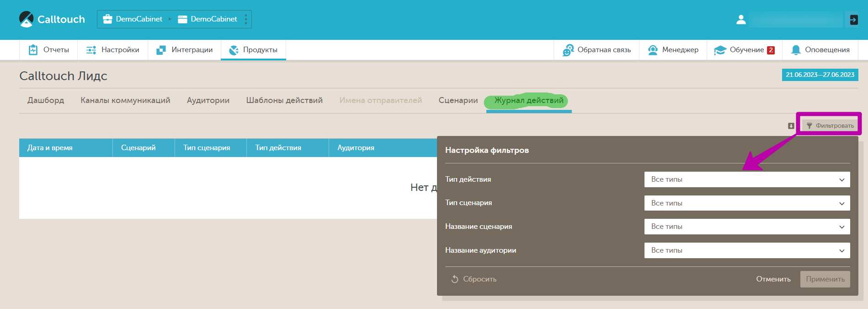Click the Обучение graduation cap icon

click(x=720, y=50)
